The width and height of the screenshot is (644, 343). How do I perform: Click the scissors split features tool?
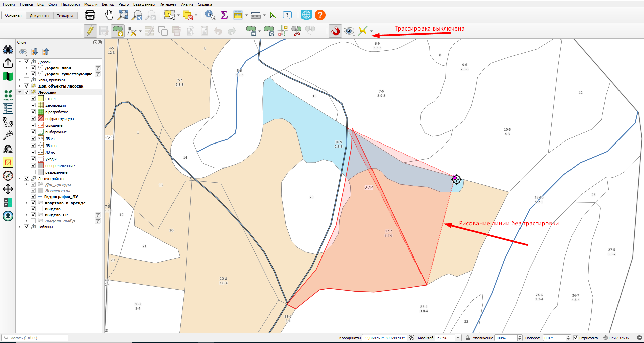coord(296,31)
